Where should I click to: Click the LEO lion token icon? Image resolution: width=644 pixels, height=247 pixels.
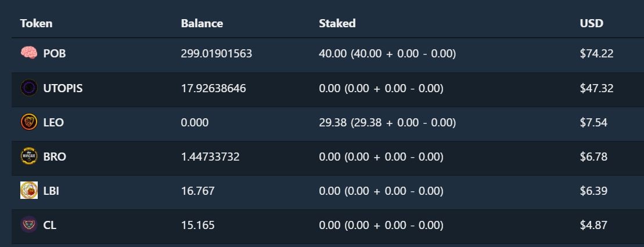click(29, 122)
